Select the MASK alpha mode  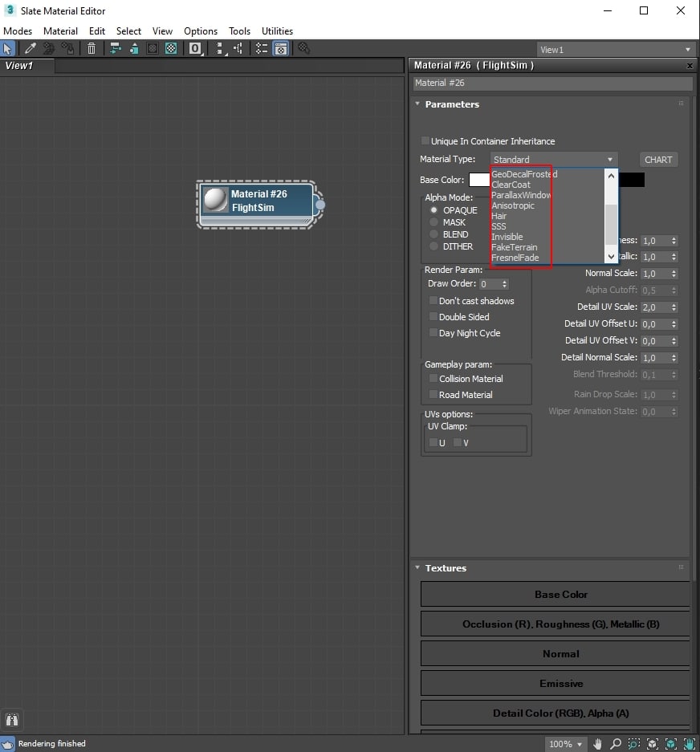pyautogui.click(x=434, y=222)
